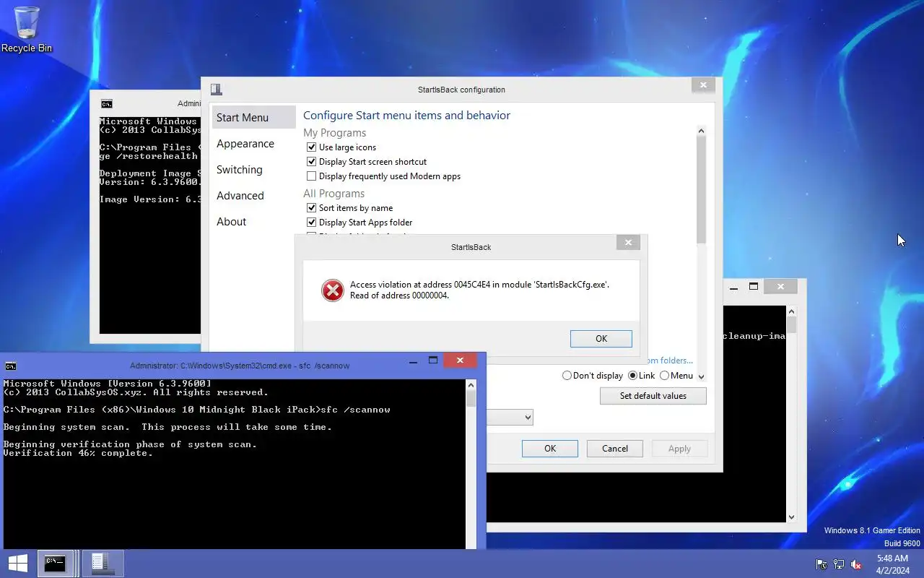
Task: Click Set default values button
Action: [x=653, y=396]
